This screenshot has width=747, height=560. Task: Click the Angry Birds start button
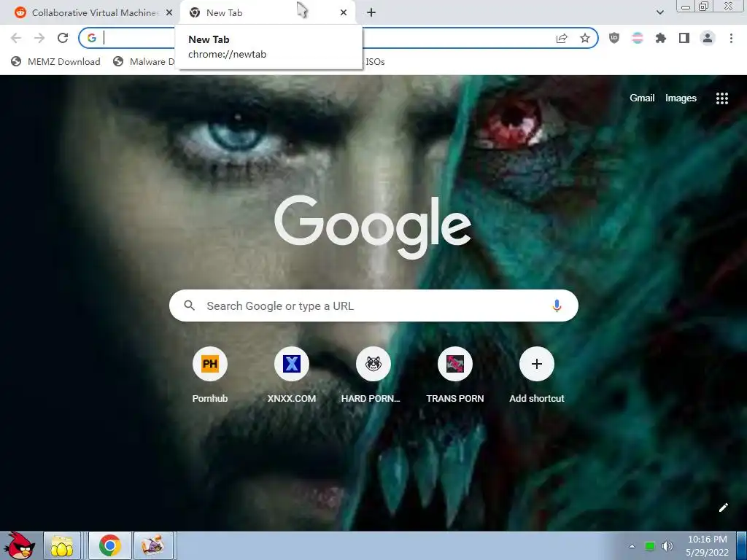coord(20,545)
